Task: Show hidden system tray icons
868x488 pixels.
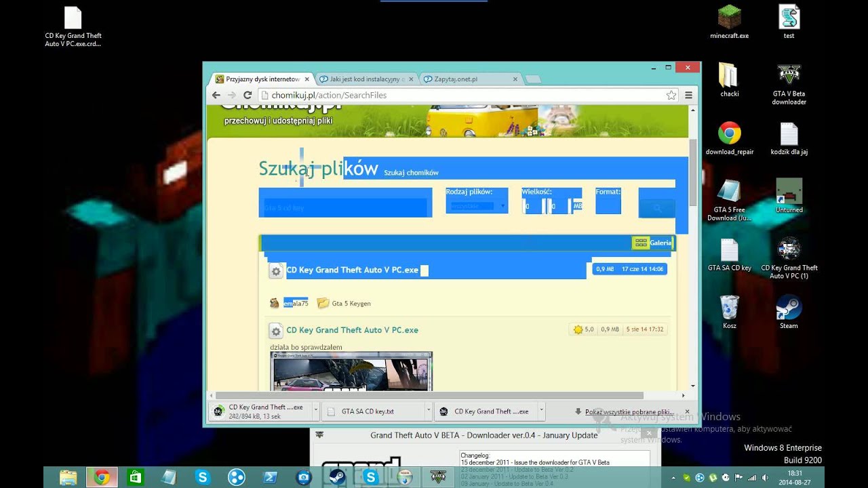Action: click(x=674, y=477)
